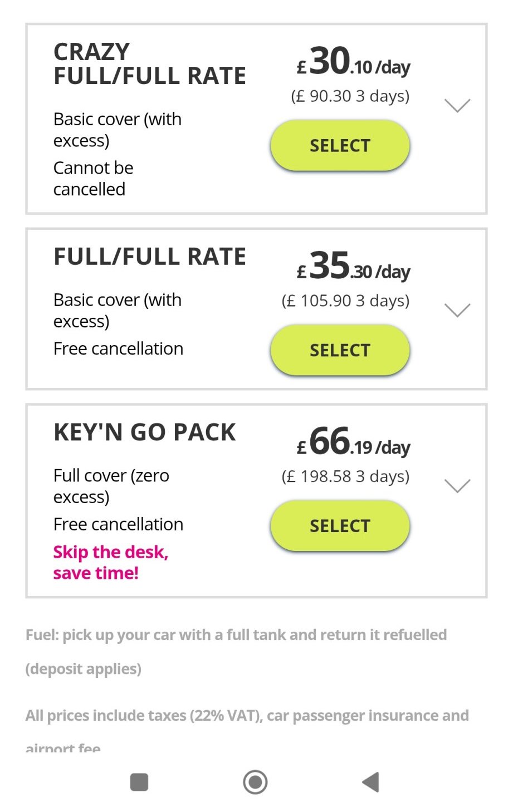Open the Crazy Full/Full Rate title
The height and width of the screenshot is (812, 513).
[x=149, y=63]
